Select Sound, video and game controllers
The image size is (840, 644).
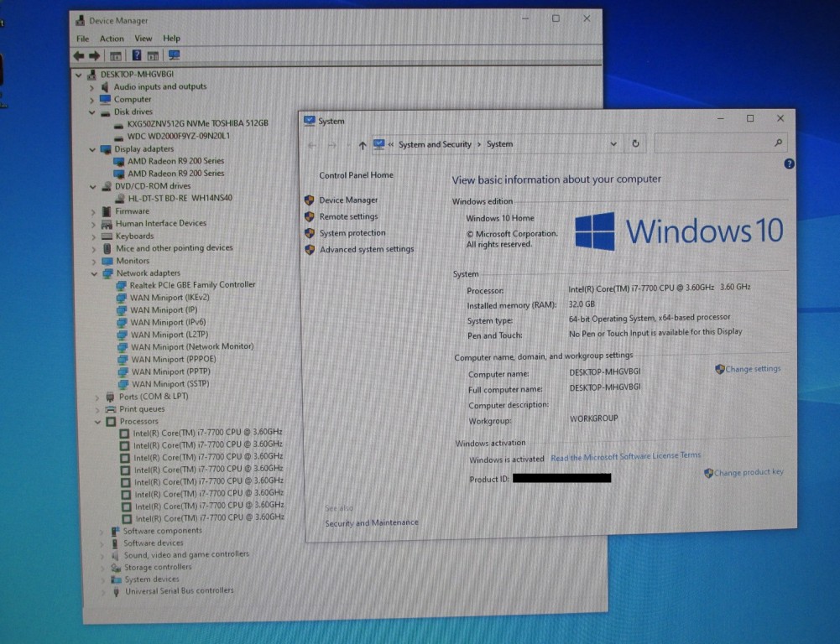[x=187, y=555]
